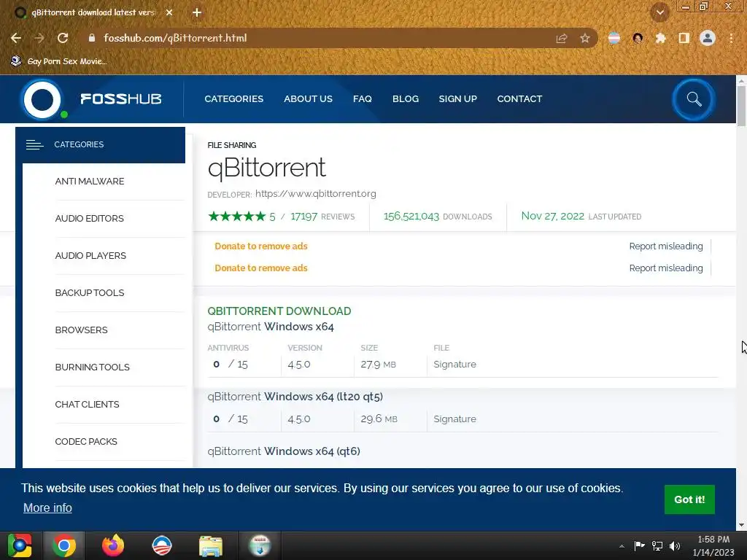747x560 pixels.
Task: Open the ABOUT US page
Action: pyautogui.click(x=309, y=99)
